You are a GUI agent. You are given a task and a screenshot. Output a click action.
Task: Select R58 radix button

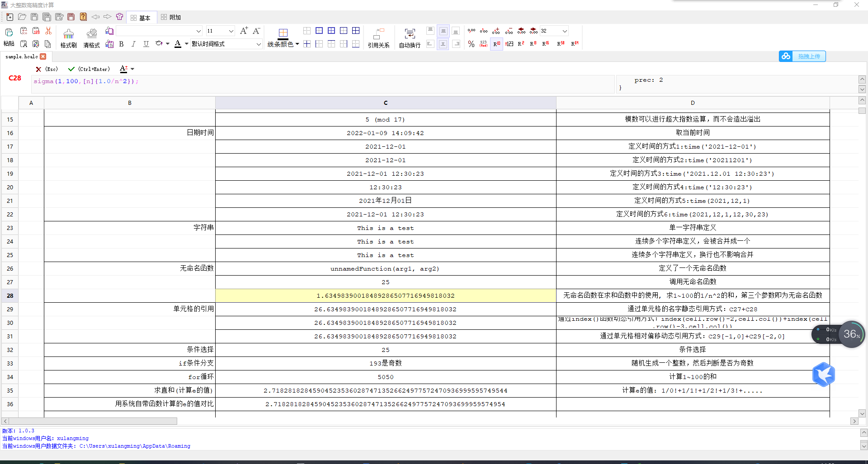(561, 44)
